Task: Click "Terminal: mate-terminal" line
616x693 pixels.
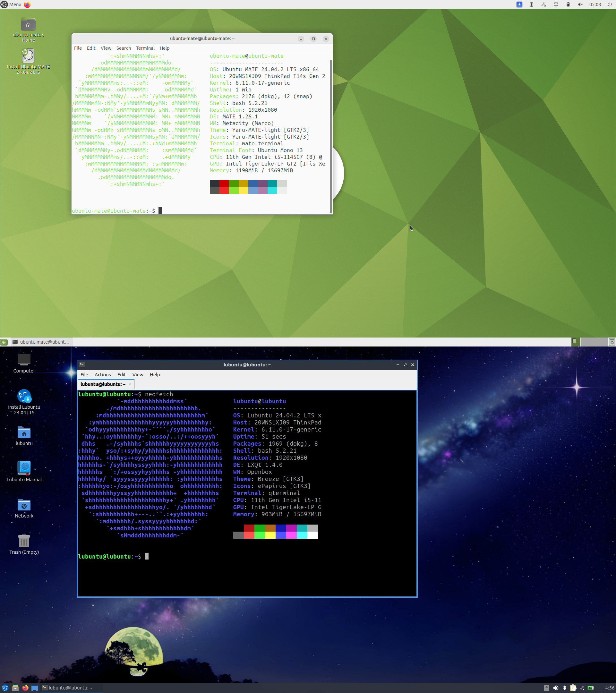Action: [x=246, y=143]
